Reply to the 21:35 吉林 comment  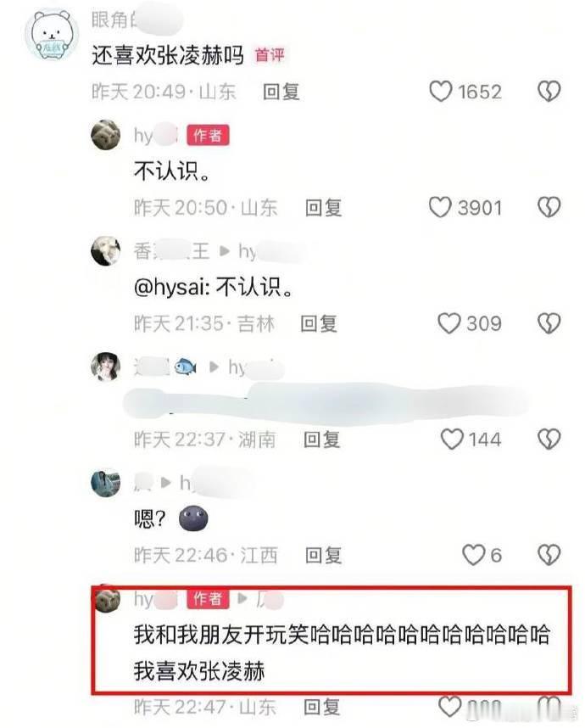click(319, 323)
